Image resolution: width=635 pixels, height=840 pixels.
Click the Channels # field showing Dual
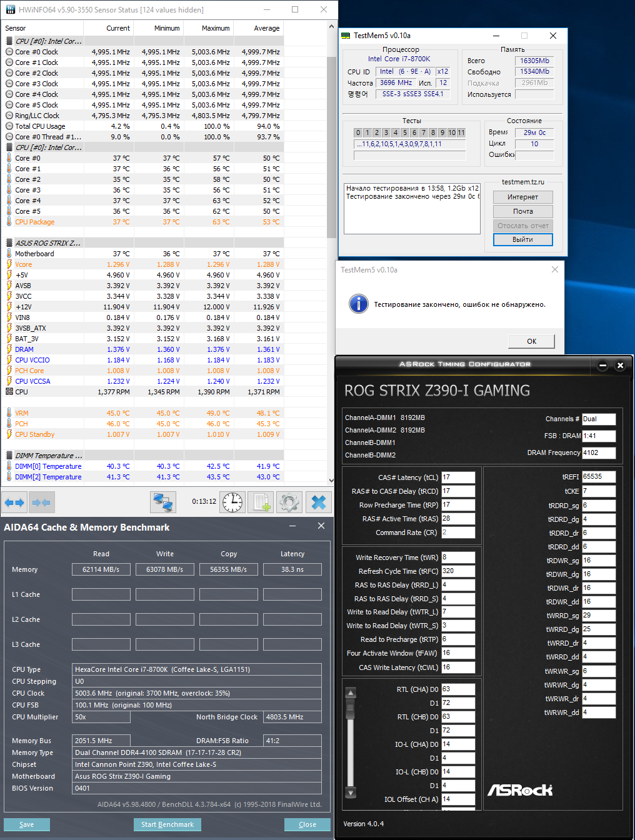coord(599,419)
